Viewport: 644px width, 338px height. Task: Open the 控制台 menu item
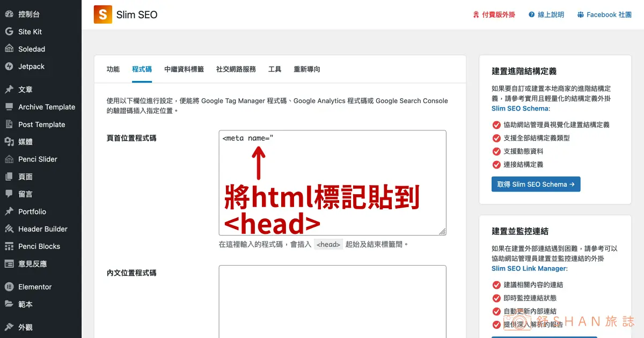point(41,14)
